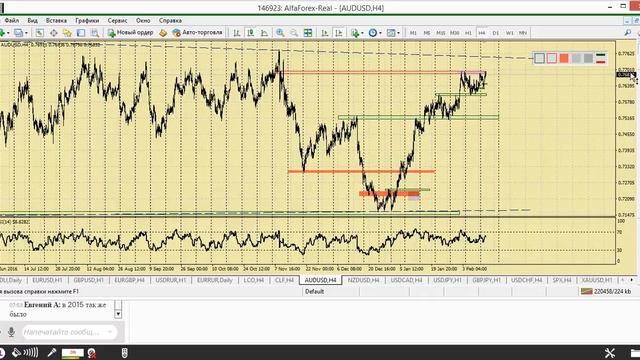
Task: Select the M1 timeframe
Action: pyautogui.click(x=413, y=33)
